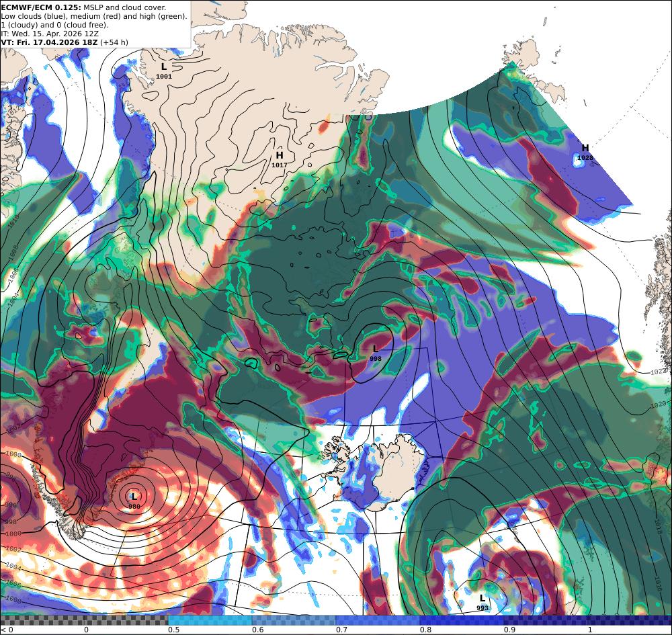Click the 'H' high marker above 1028
Screen dimensions: 672x635
coord(585,148)
